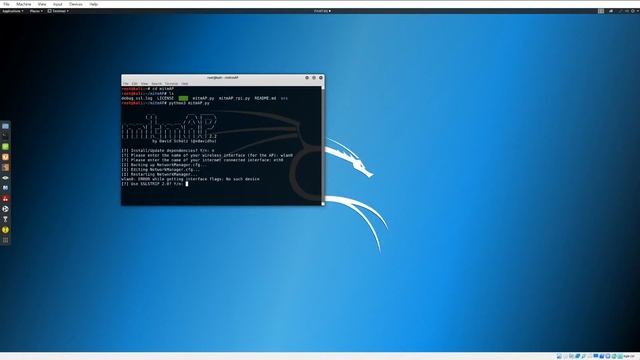Click 'README.md' in ls output
Viewport: 640px width, 360px height.
tap(265, 98)
